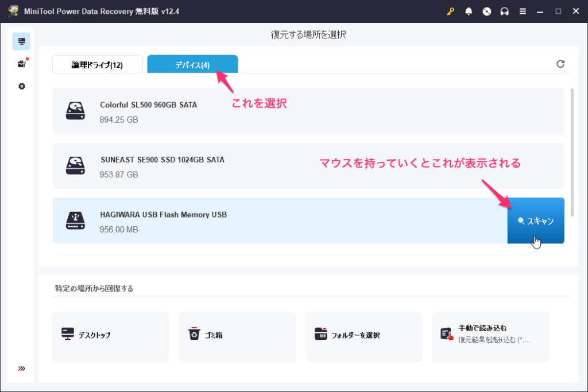The image size is (588, 392).
Task: Open フォルダーを選択 option
Action: (x=363, y=337)
